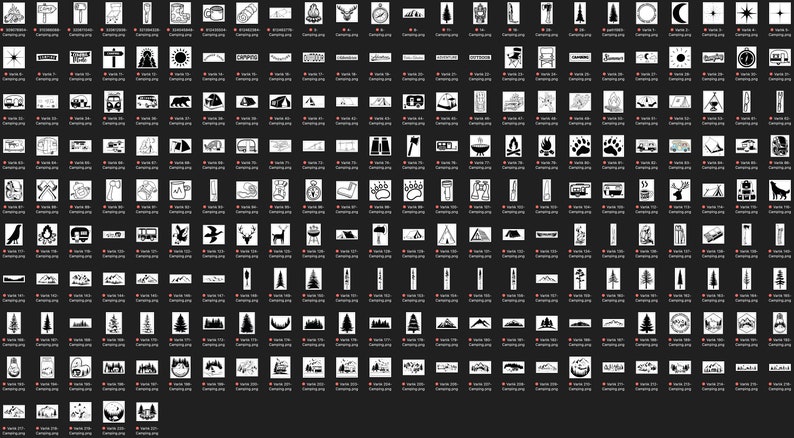Select the Varlık 80 black paw print thumbnail
This screenshot has width=794, height=438.
coord(580,146)
